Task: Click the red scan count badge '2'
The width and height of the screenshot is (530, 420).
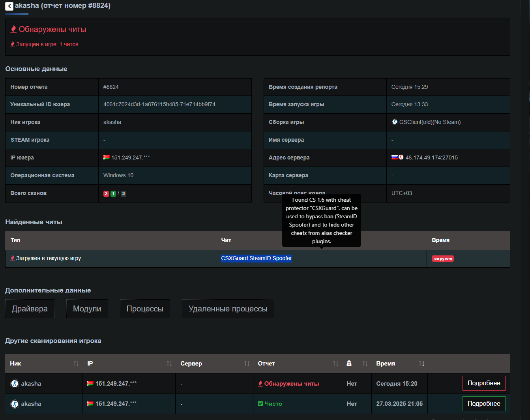Action: tap(106, 193)
